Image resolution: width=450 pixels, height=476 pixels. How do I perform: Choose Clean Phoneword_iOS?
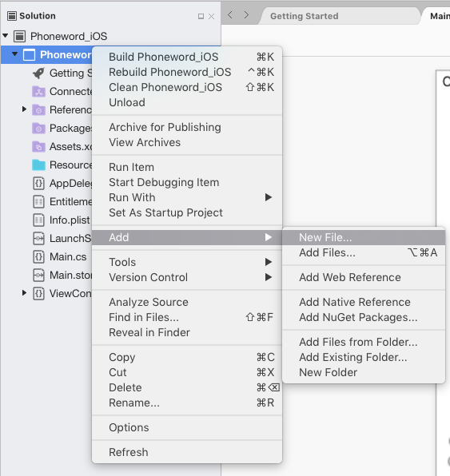(x=187, y=87)
